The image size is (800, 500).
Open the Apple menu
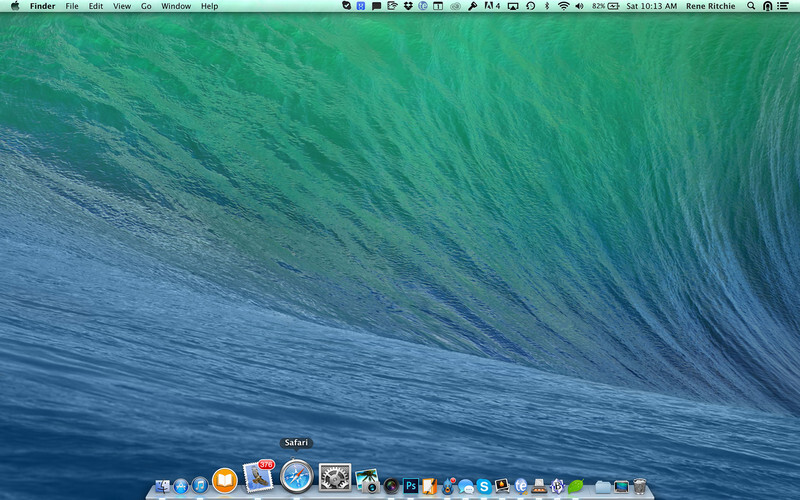click(15, 6)
